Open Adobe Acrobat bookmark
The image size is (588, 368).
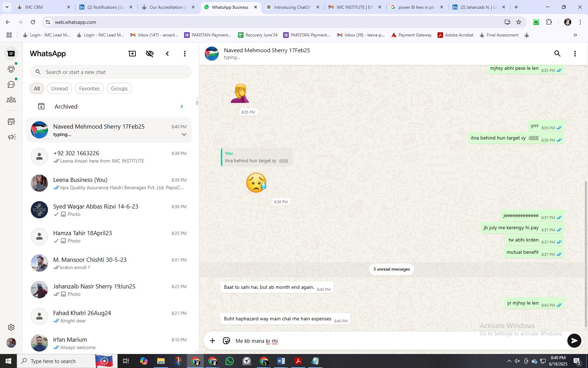point(455,35)
